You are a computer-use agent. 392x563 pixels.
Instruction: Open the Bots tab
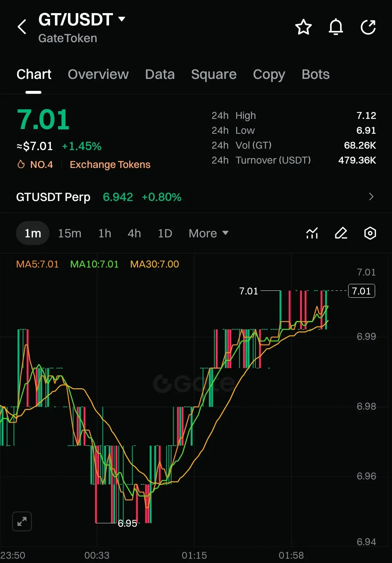[x=315, y=74]
